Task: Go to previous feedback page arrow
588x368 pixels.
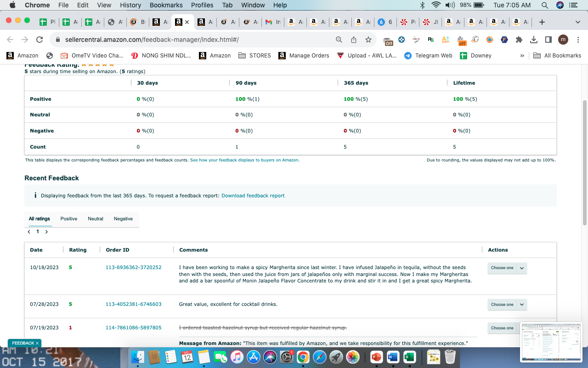Action: click(x=29, y=232)
